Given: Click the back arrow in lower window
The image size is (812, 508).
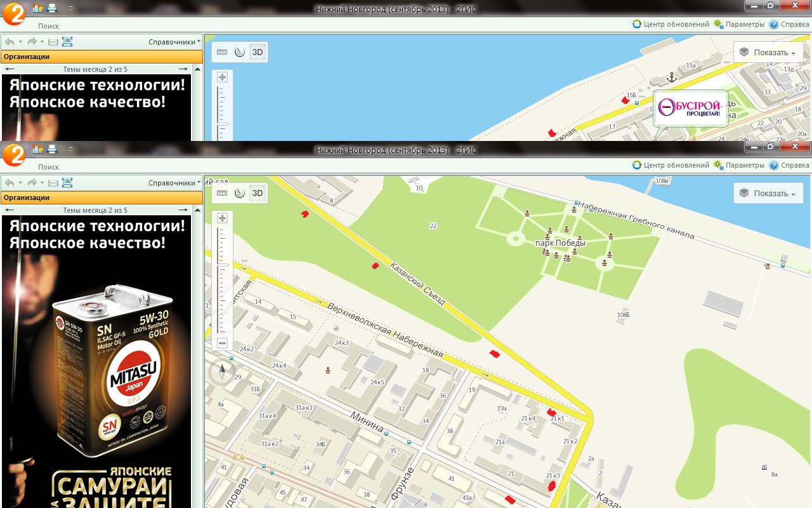Looking at the screenshot, I should pyautogui.click(x=10, y=183).
